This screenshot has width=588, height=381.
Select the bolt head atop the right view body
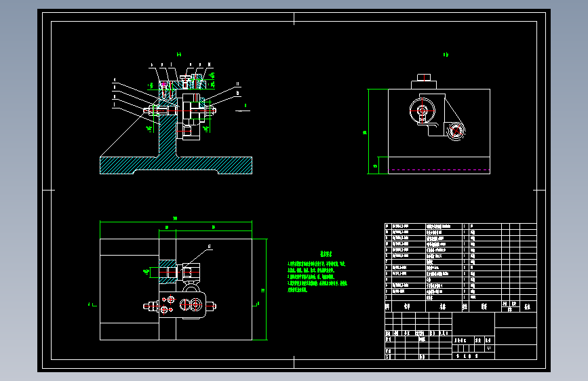point(424,78)
